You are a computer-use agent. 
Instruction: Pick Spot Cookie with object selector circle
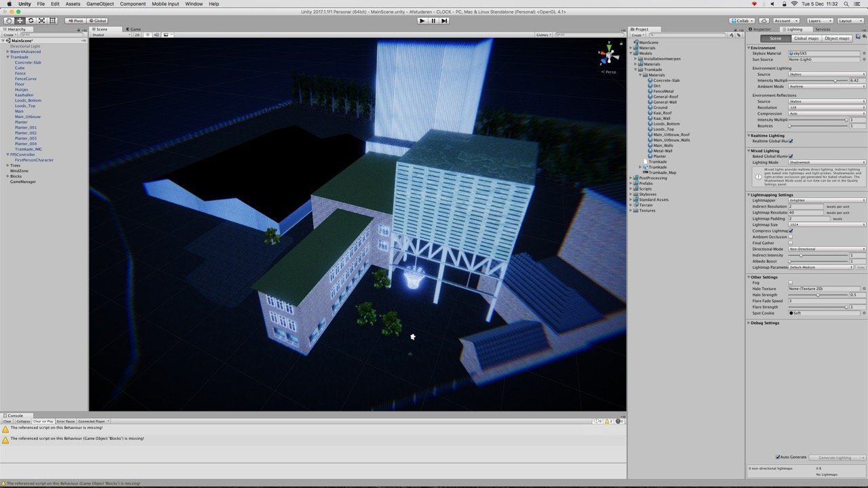pyautogui.click(x=863, y=313)
